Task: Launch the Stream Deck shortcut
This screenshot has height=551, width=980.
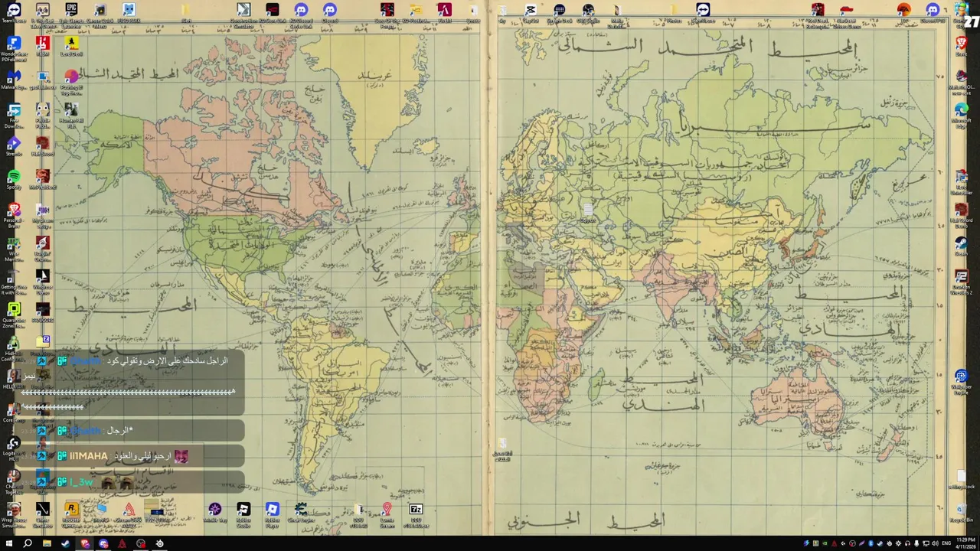Action: (x=560, y=13)
